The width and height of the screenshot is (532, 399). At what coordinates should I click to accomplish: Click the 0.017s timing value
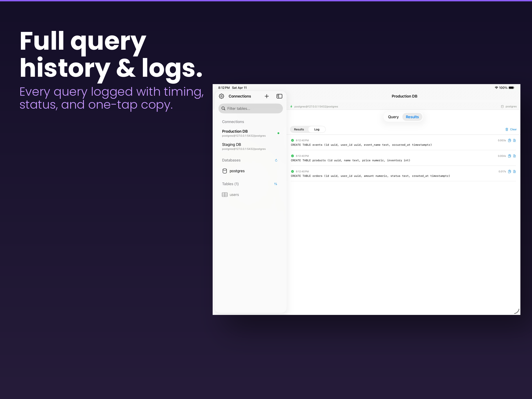click(x=502, y=171)
